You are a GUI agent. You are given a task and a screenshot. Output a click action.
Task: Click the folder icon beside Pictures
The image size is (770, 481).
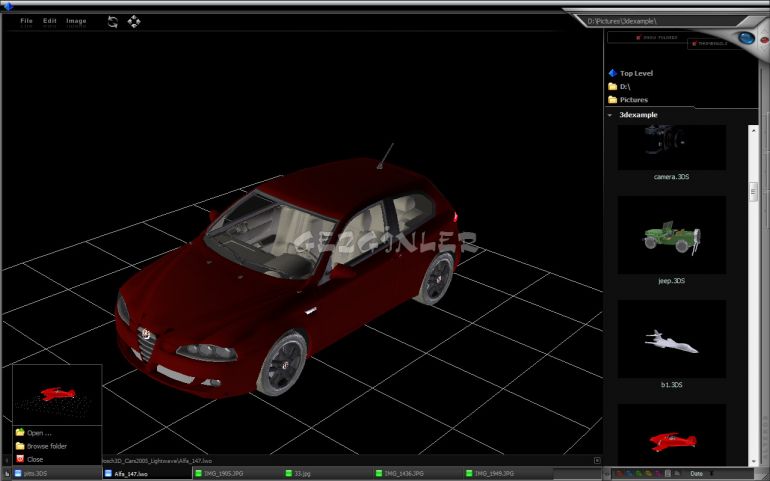pyautogui.click(x=612, y=100)
